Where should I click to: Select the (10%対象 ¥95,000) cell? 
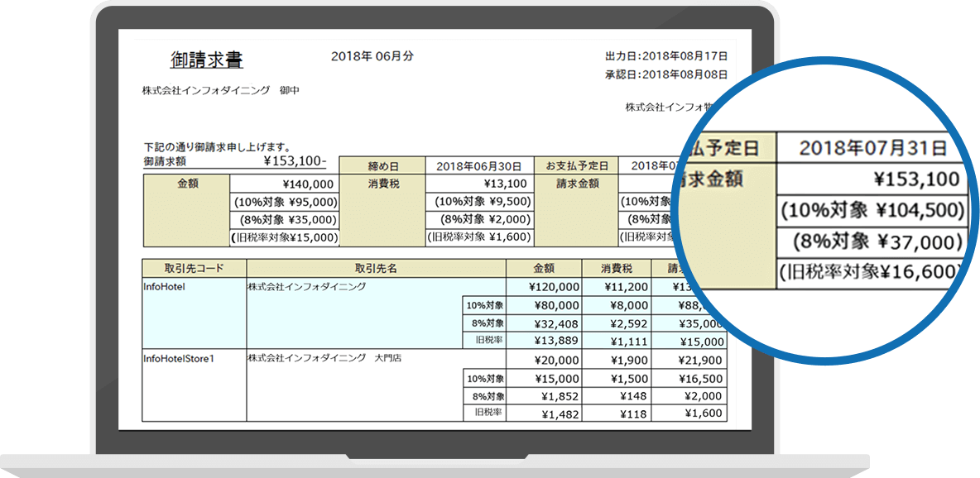[x=284, y=202]
